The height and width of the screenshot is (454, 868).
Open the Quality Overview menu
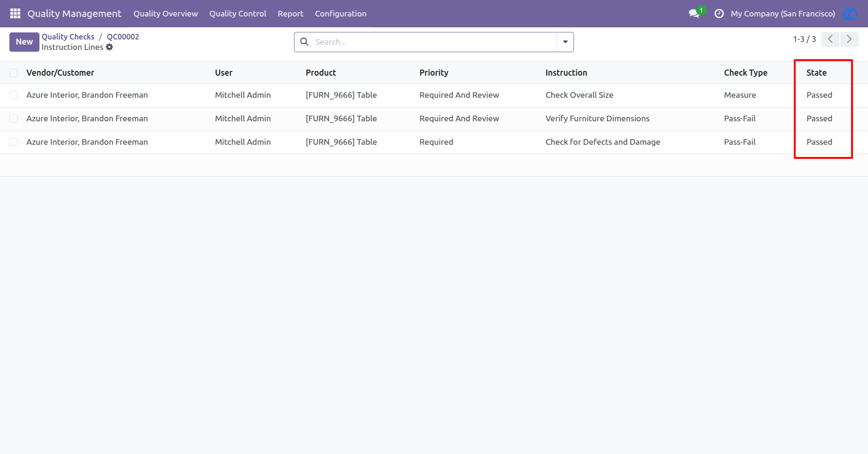(x=166, y=14)
